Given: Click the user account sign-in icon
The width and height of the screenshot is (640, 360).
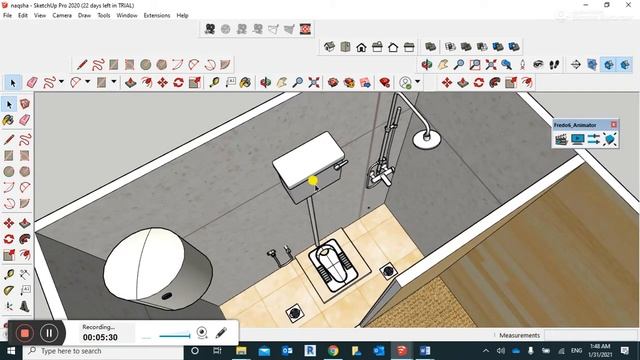Looking at the screenshot, I should point(405,82).
